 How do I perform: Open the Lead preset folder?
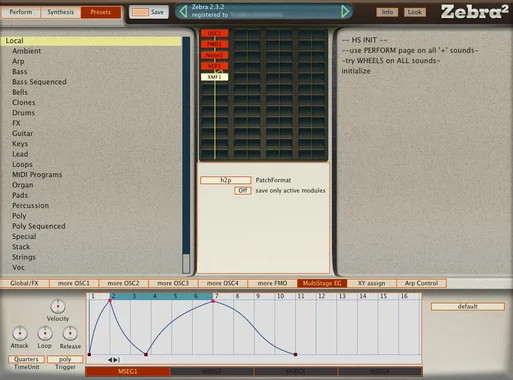click(20, 154)
